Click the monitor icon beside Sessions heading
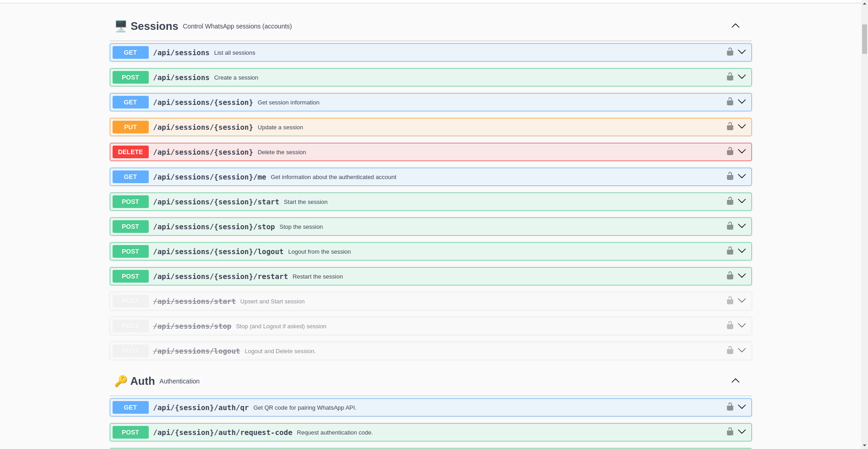This screenshot has width=868, height=449. (x=120, y=26)
